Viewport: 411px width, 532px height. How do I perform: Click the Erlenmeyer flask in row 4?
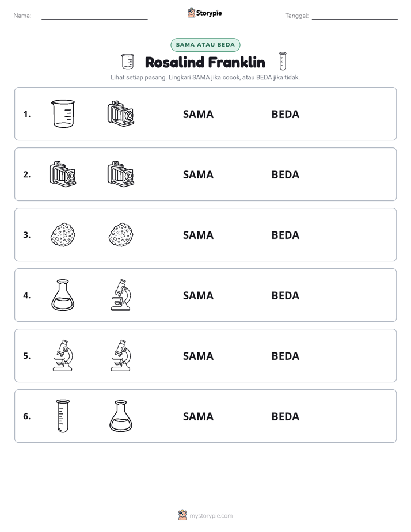pos(63,295)
